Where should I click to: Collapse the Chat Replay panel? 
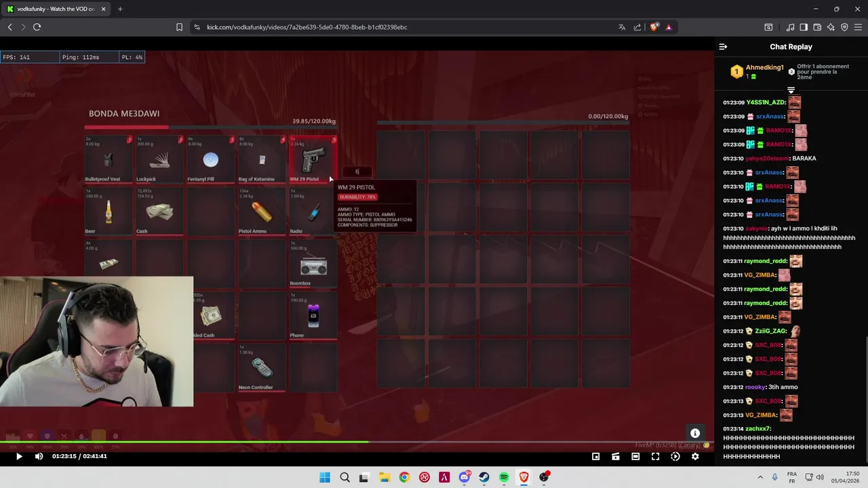coord(723,47)
